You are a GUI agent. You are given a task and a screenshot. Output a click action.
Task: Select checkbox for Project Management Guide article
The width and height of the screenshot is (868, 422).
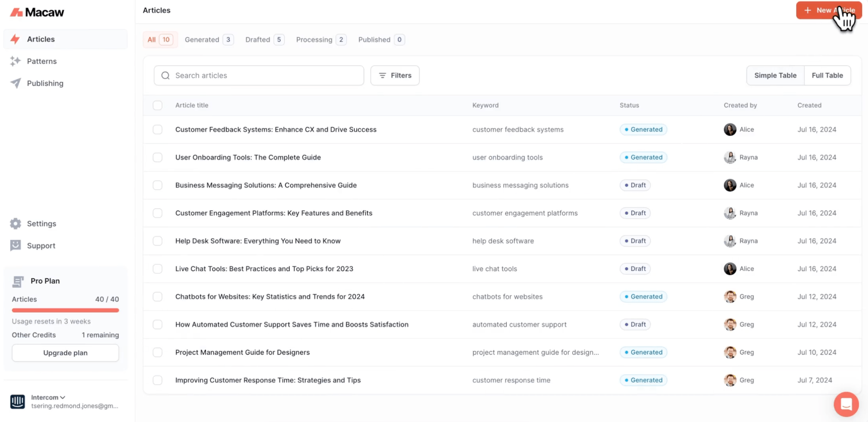point(157,352)
